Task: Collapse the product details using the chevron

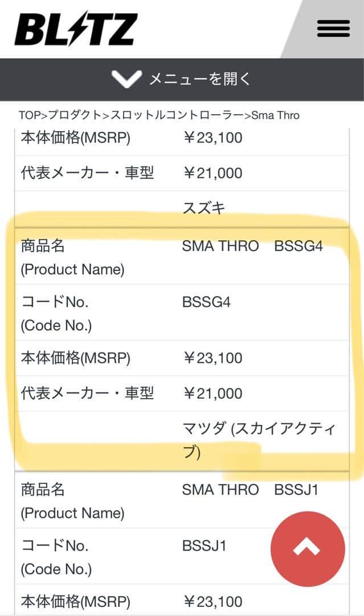Action: pyautogui.click(x=126, y=79)
